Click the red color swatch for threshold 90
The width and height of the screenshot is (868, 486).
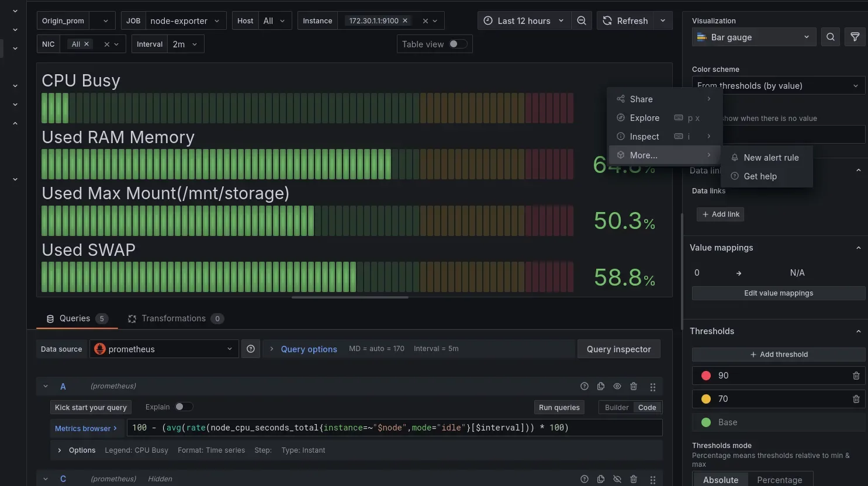click(x=706, y=376)
